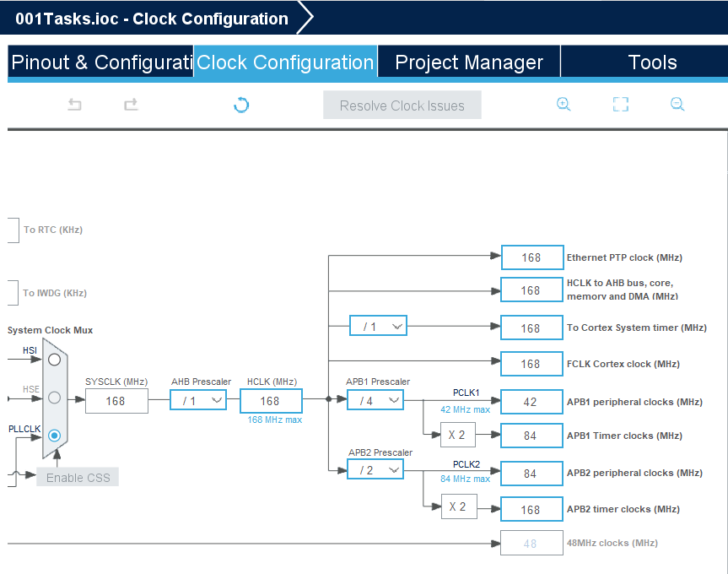Select PLLCLK as system clock source
The image size is (728, 574).
[54, 436]
